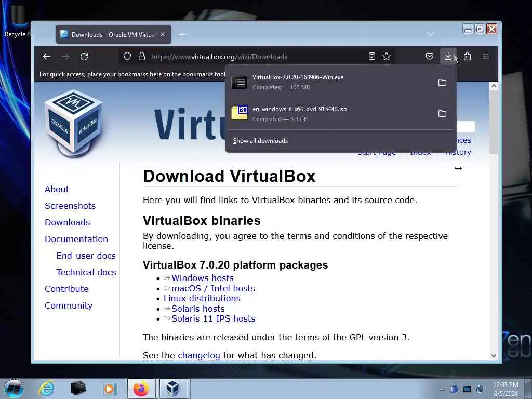Open the extensions puzzle icon

coord(467,56)
